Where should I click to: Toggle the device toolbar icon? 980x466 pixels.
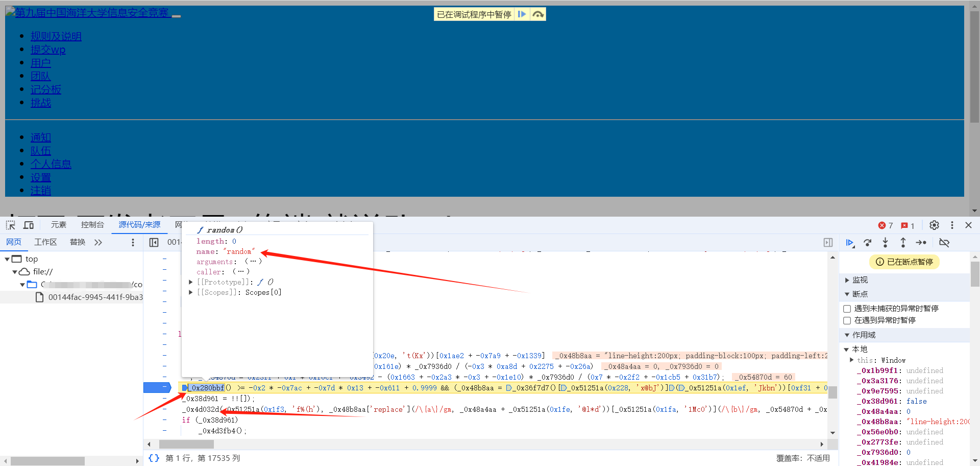pos(29,225)
